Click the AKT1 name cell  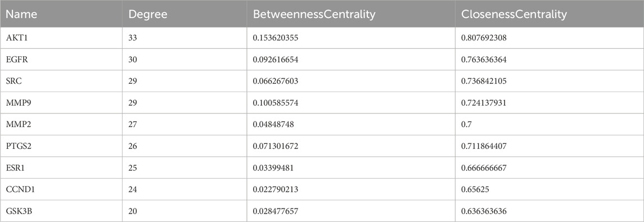pyautogui.click(x=14, y=38)
